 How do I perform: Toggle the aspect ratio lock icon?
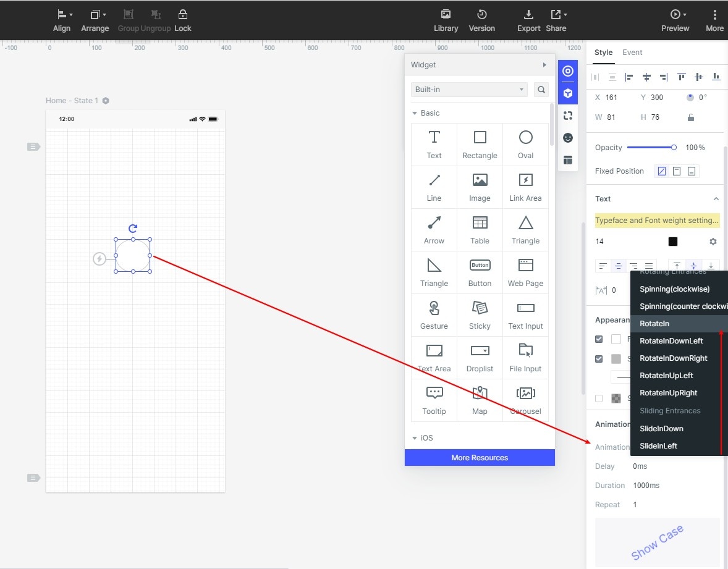pyautogui.click(x=691, y=117)
